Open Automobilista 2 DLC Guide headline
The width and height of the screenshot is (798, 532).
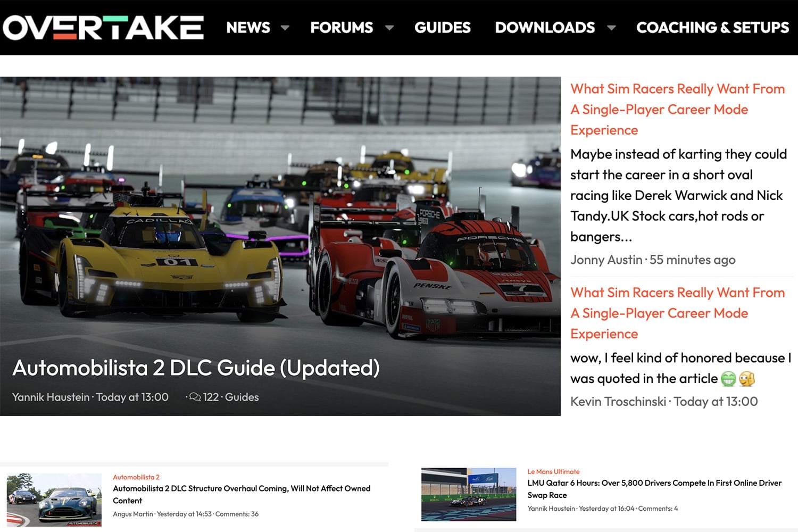tap(196, 368)
